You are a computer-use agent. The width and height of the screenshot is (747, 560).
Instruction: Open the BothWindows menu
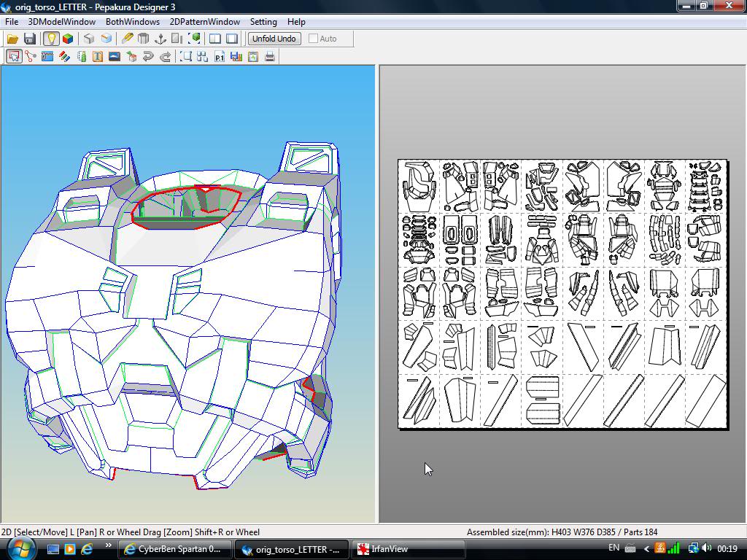pos(133,22)
